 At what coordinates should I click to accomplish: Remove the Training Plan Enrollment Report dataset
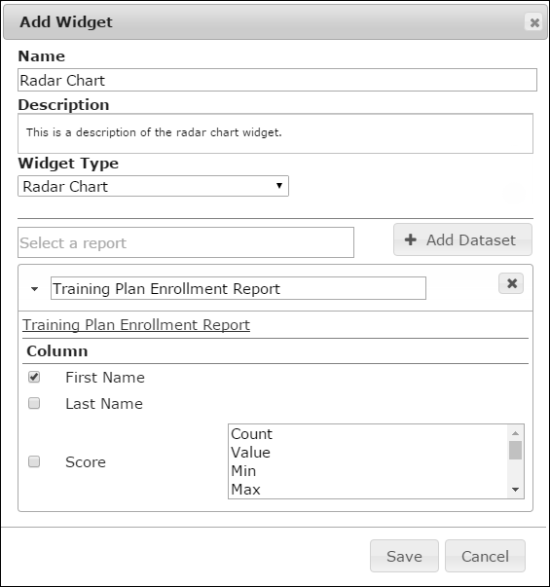tap(511, 283)
